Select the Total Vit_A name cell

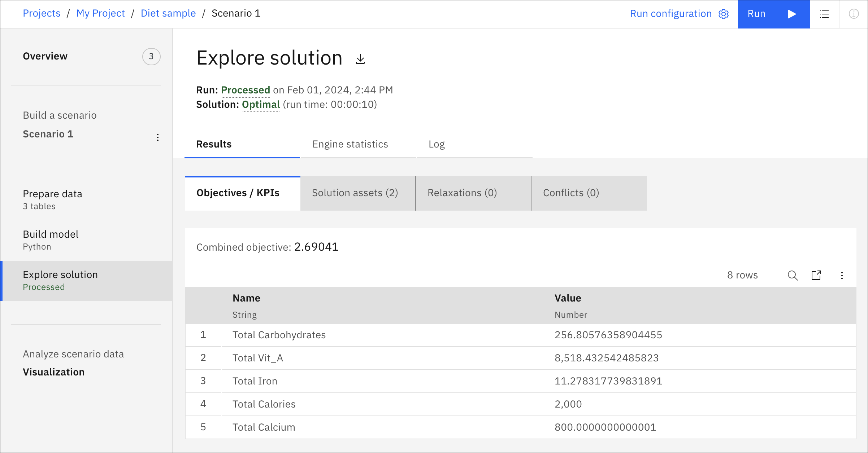258,358
